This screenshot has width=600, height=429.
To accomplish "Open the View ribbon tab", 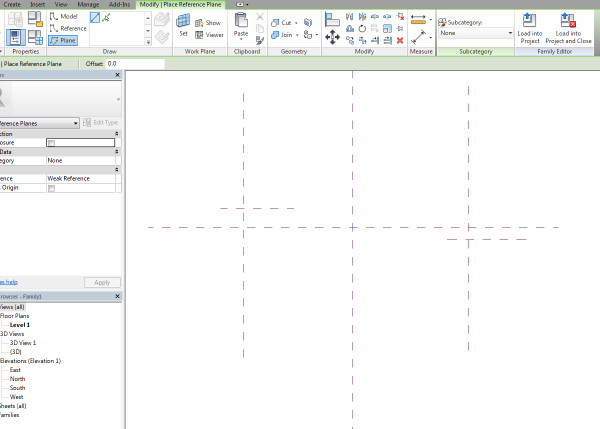I will tap(61, 5).
